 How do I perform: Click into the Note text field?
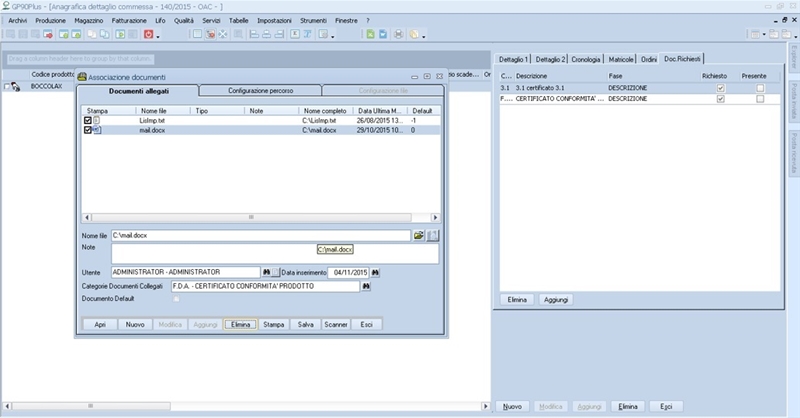tap(274, 254)
